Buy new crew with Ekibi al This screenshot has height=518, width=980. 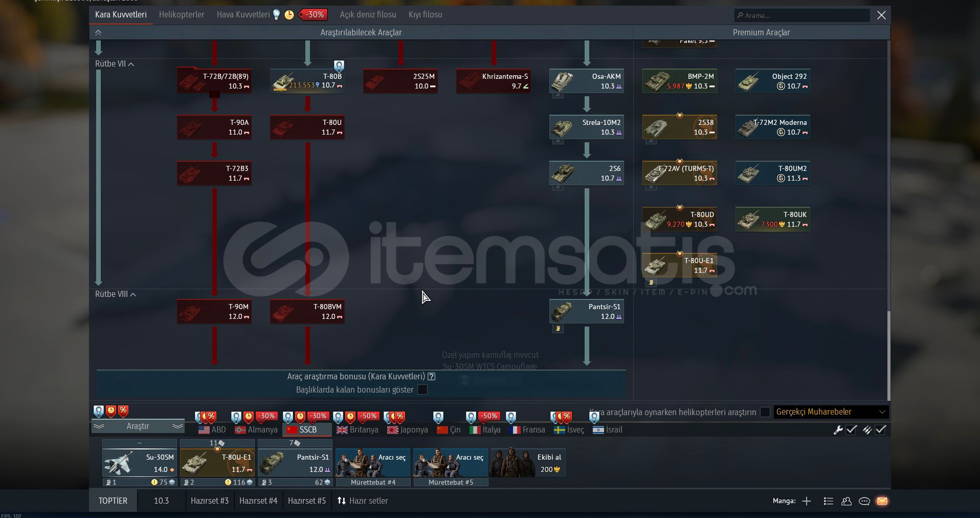click(528, 463)
